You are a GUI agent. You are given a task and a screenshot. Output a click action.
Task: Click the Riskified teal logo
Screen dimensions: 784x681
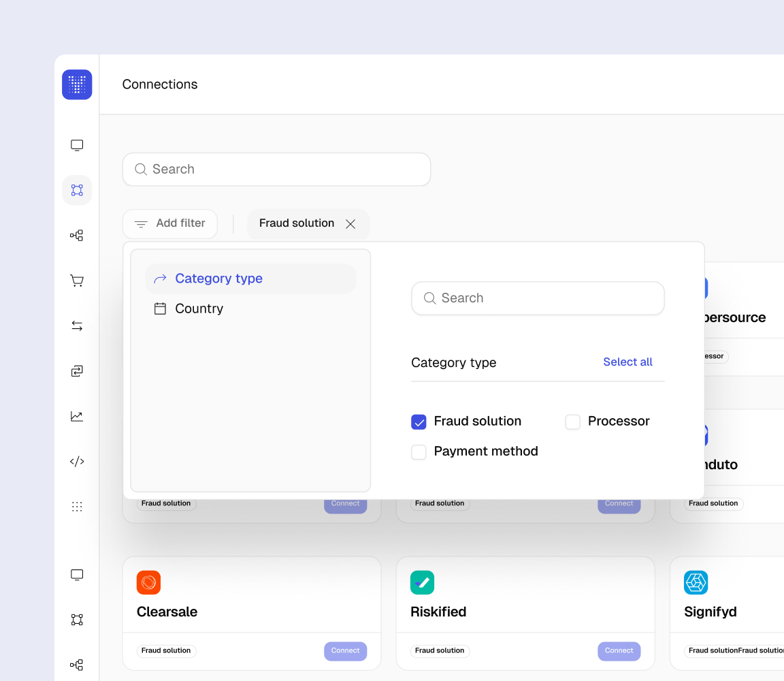[x=422, y=582]
